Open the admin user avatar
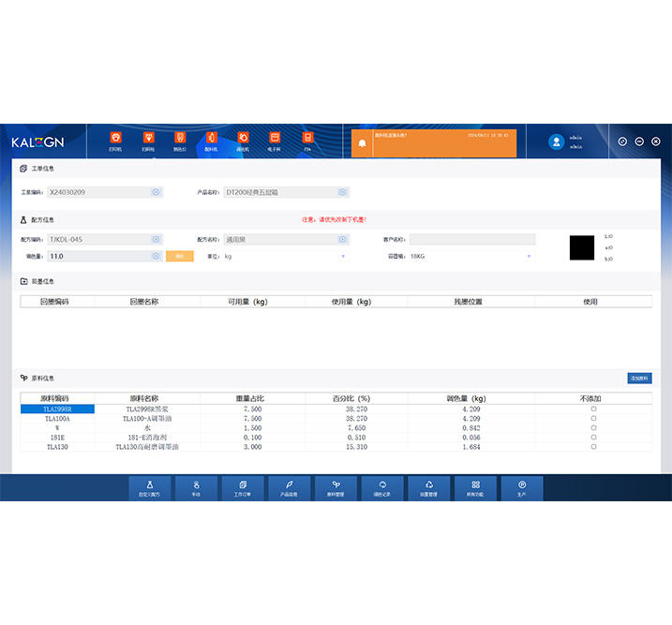Screen dimensions: 672x625 pyautogui.click(x=557, y=141)
